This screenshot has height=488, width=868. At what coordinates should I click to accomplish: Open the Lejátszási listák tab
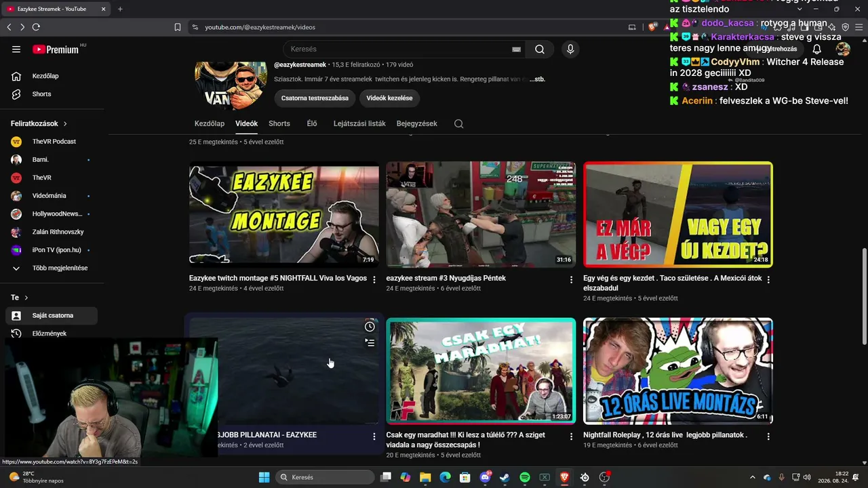359,123
